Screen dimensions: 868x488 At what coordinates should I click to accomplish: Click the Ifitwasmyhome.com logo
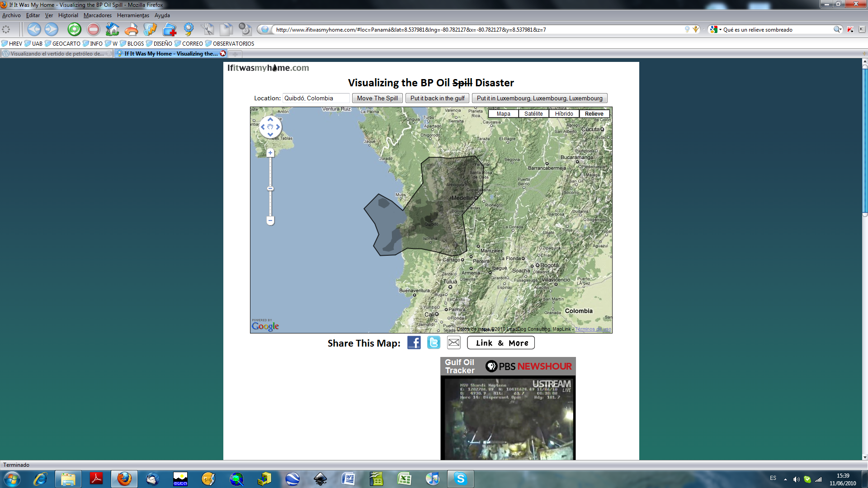click(x=268, y=68)
